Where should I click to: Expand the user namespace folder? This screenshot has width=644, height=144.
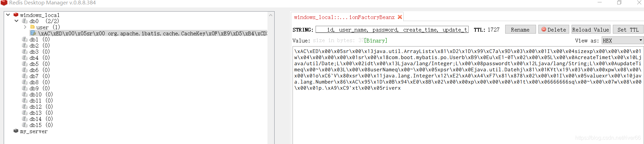(x=25, y=27)
